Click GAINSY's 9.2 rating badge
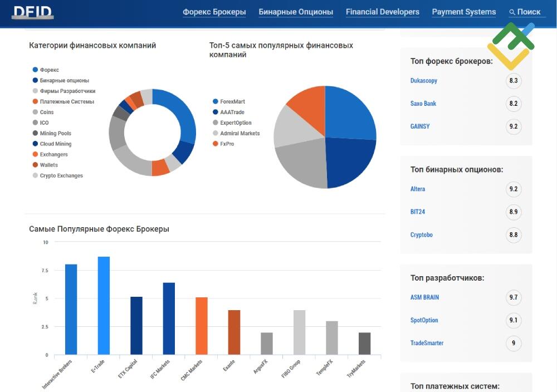This screenshot has width=557, height=392. tap(514, 126)
